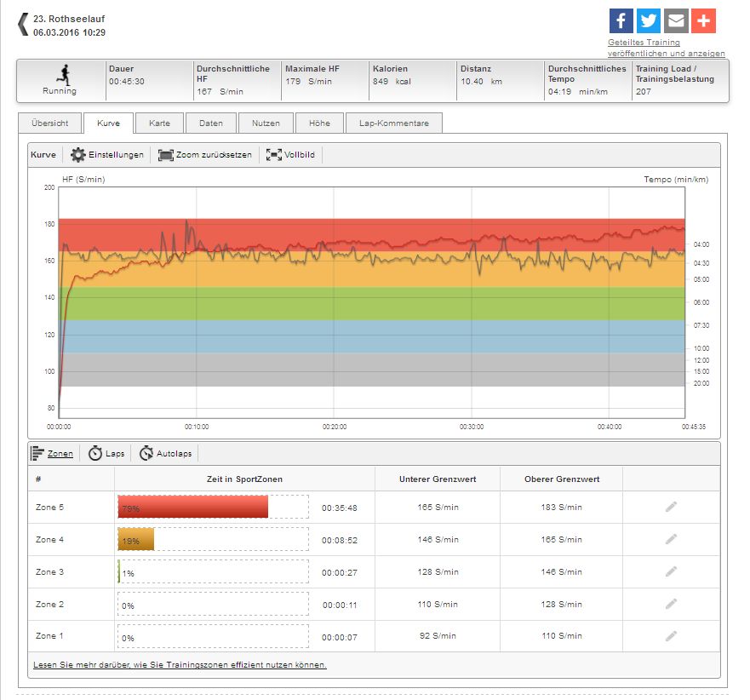
Task: Open the Karte tab
Action: pyautogui.click(x=159, y=123)
